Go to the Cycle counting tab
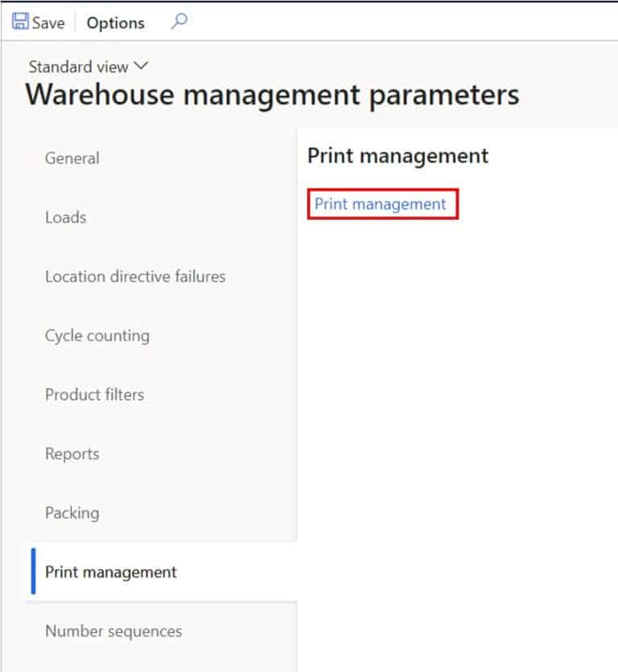This screenshot has width=618, height=672. [x=97, y=336]
